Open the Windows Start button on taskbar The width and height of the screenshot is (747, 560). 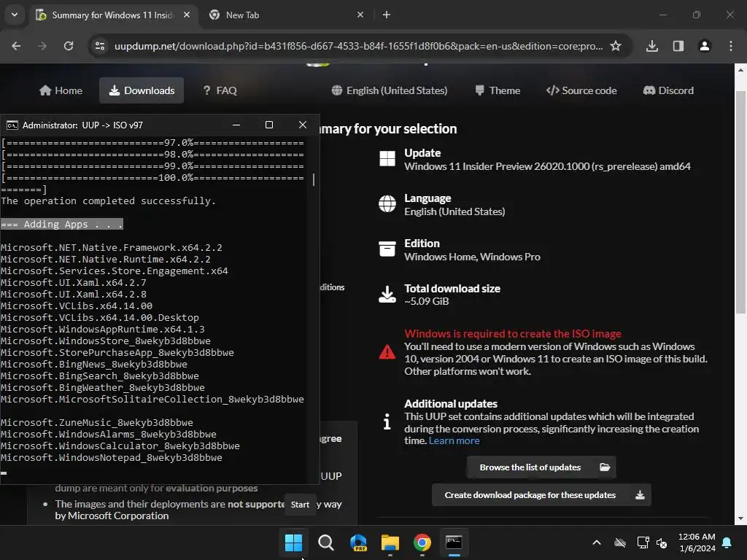tap(293, 542)
